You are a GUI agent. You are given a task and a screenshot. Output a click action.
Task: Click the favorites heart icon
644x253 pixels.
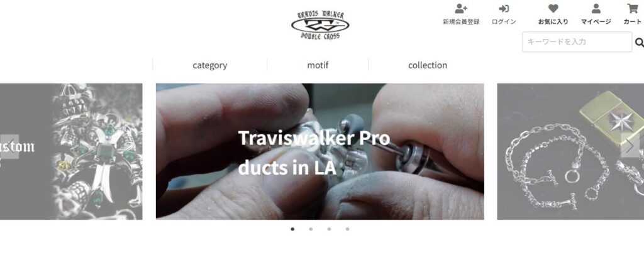click(553, 9)
